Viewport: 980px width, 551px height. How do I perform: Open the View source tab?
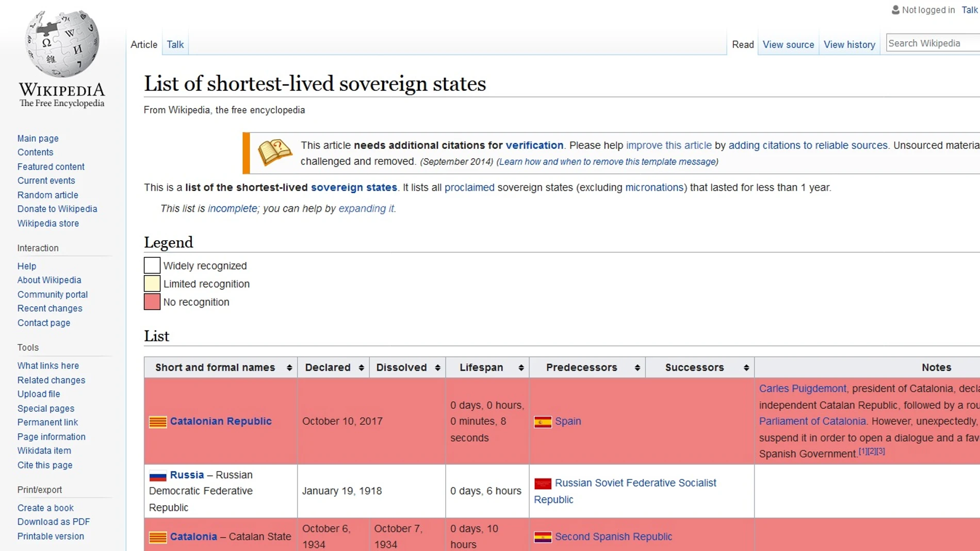pyautogui.click(x=788, y=44)
